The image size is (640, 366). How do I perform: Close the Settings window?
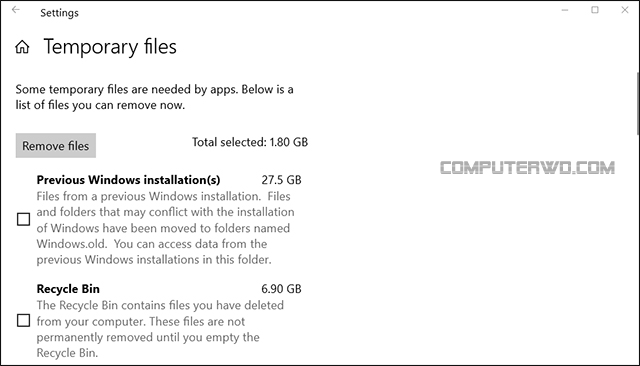click(624, 10)
